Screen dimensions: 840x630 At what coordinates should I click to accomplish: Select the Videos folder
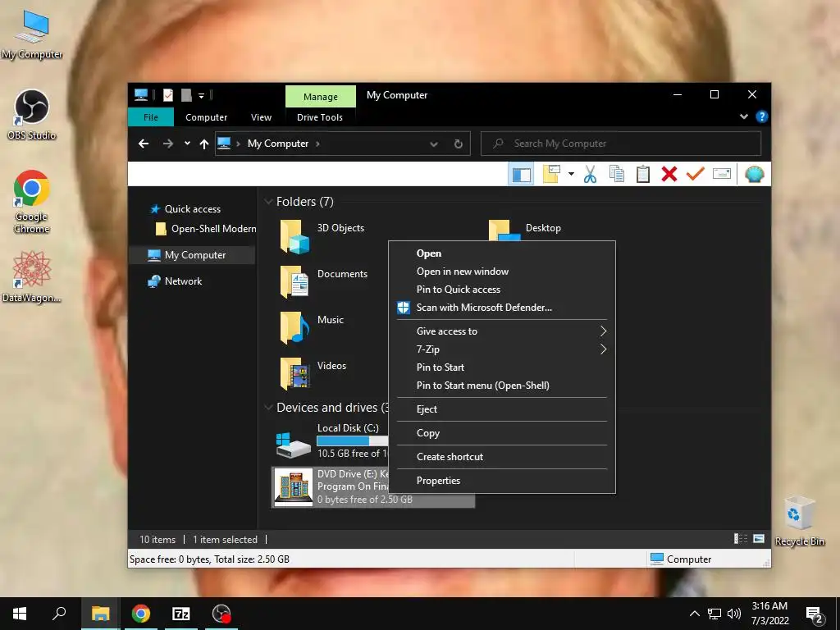[313, 373]
